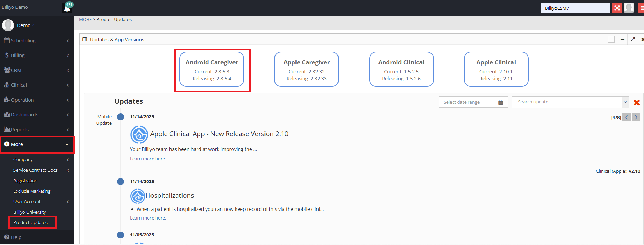Screen dimensions: 644x245
Task: Open the Search update dropdown arrow
Action: 625,102
